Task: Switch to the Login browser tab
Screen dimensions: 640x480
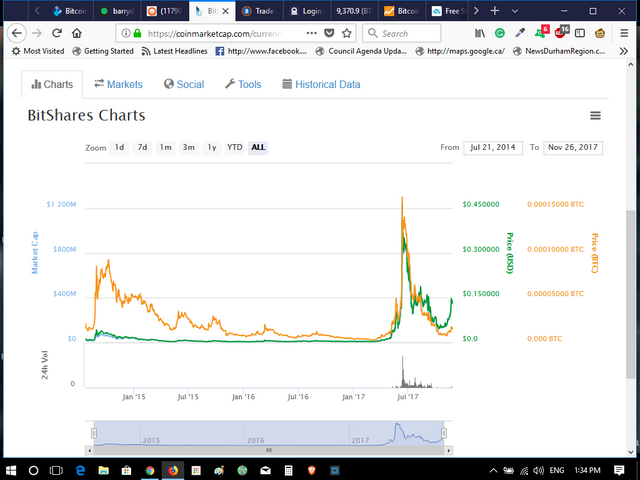Action: 307,11
